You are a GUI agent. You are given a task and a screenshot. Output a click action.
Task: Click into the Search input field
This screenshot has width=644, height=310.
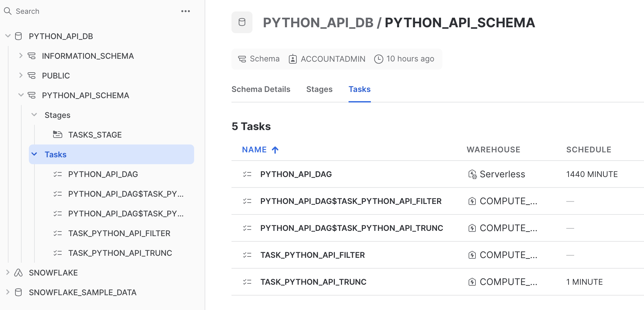[92, 11]
